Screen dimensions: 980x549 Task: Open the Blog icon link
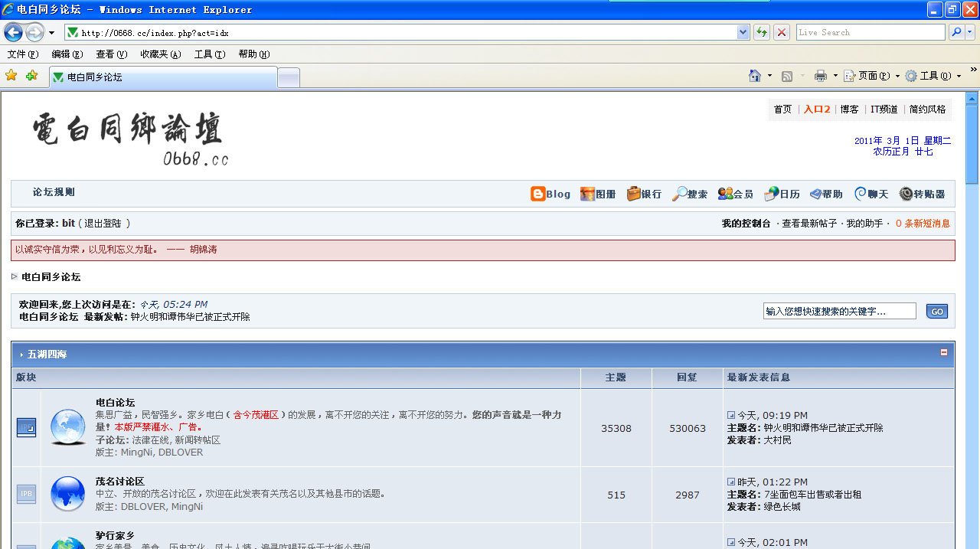click(538, 194)
